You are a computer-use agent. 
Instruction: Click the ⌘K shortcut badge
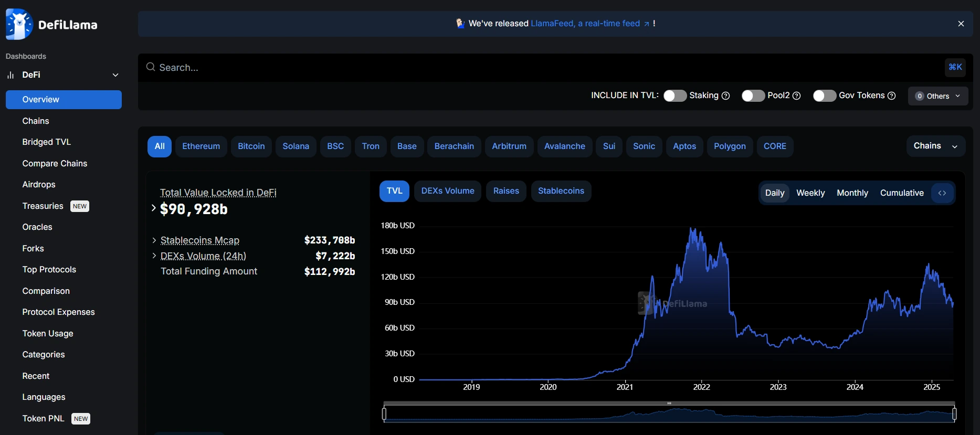955,67
